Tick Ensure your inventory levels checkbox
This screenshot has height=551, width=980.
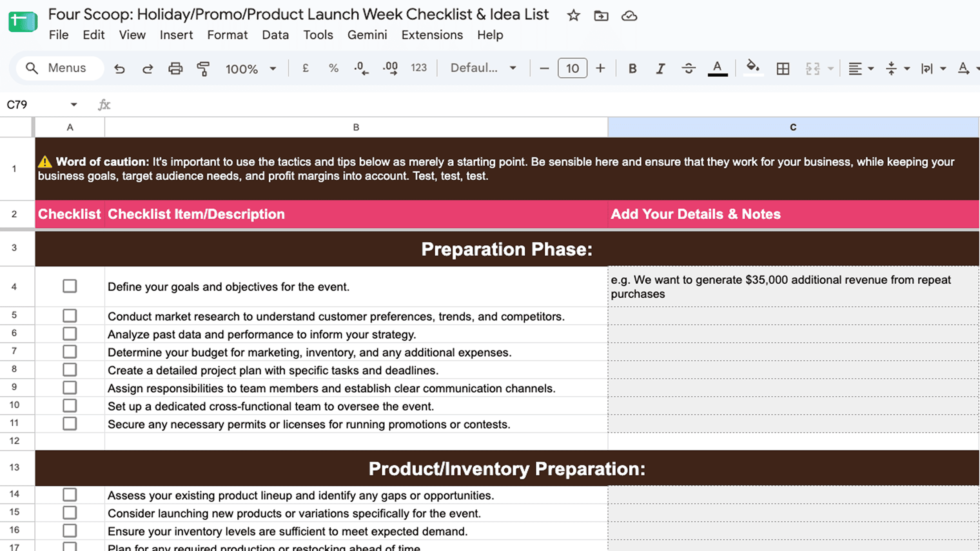coord(70,531)
